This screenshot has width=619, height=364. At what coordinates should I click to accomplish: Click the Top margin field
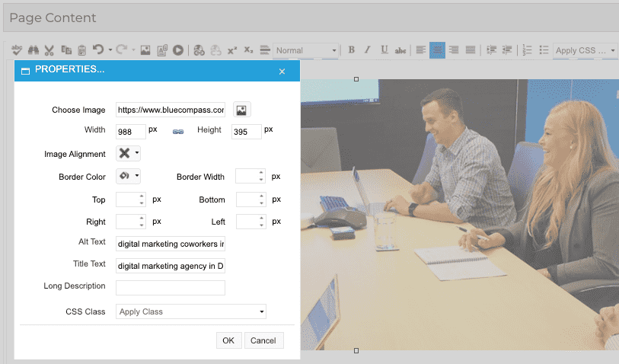pyautogui.click(x=131, y=200)
